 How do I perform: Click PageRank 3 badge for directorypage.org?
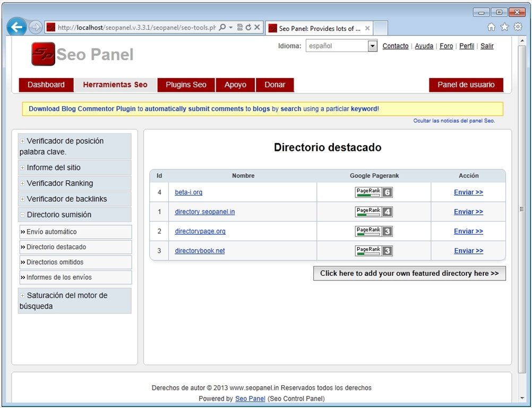pyautogui.click(x=374, y=231)
